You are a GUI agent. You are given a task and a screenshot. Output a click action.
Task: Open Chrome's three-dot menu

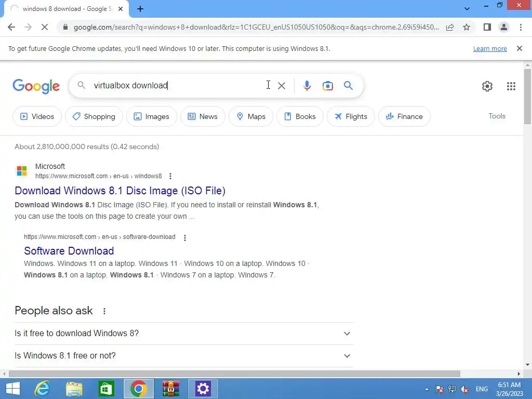[521, 27]
